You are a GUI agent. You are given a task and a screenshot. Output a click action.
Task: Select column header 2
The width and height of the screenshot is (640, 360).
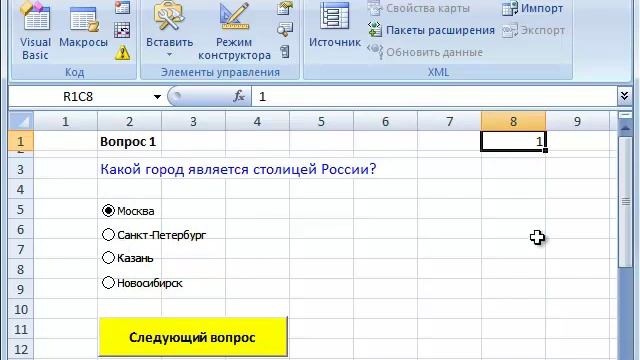(129, 121)
